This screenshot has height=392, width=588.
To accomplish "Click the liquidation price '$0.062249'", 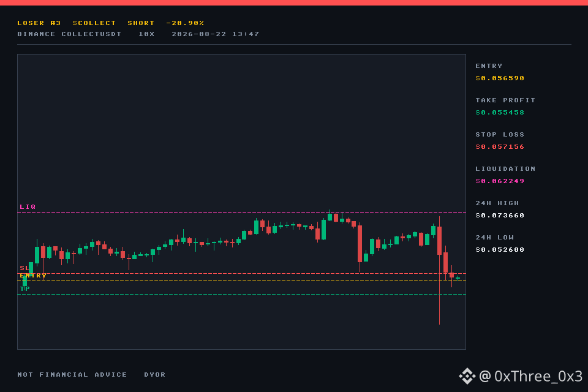I will coord(500,181).
